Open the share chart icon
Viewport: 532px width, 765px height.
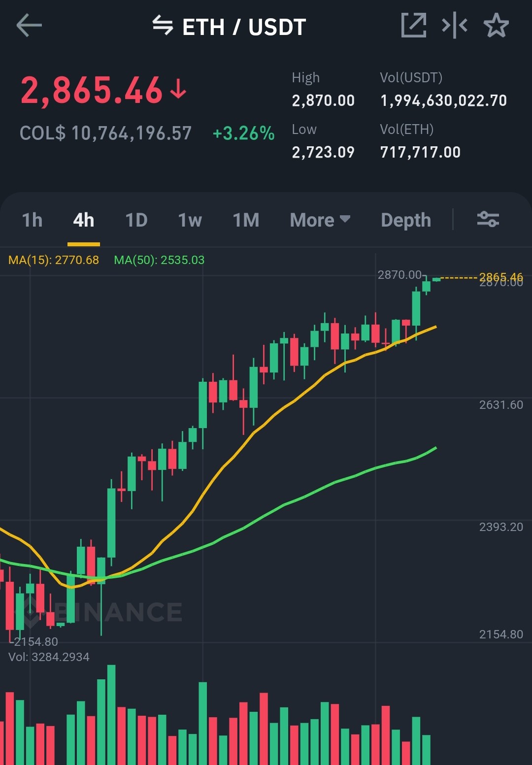[414, 26]
